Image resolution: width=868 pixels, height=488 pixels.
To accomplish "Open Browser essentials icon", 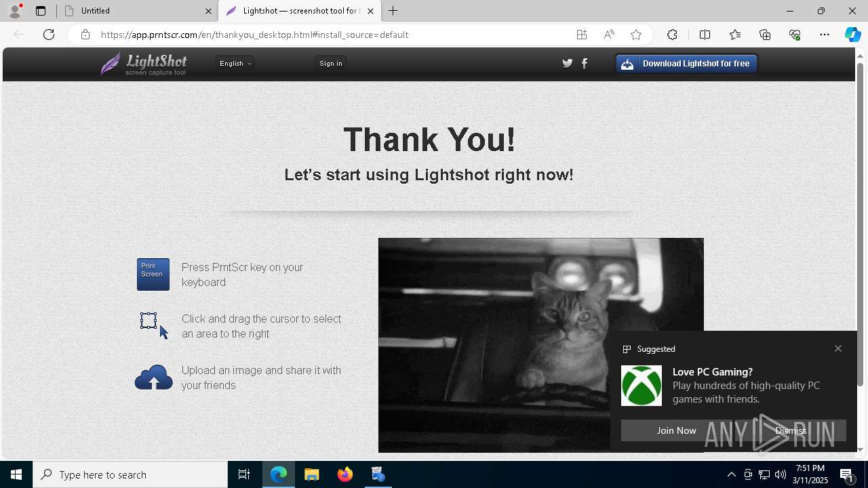I will point(795,35).
